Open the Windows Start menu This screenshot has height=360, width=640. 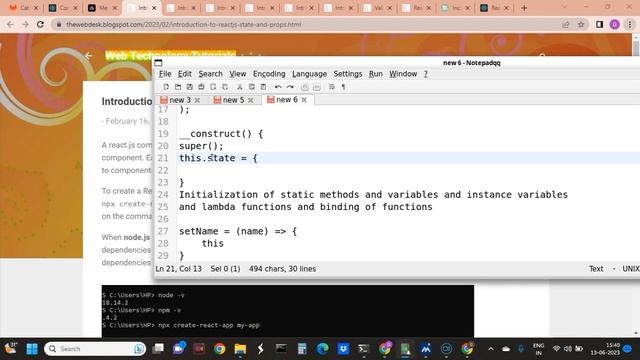point(32,349)
